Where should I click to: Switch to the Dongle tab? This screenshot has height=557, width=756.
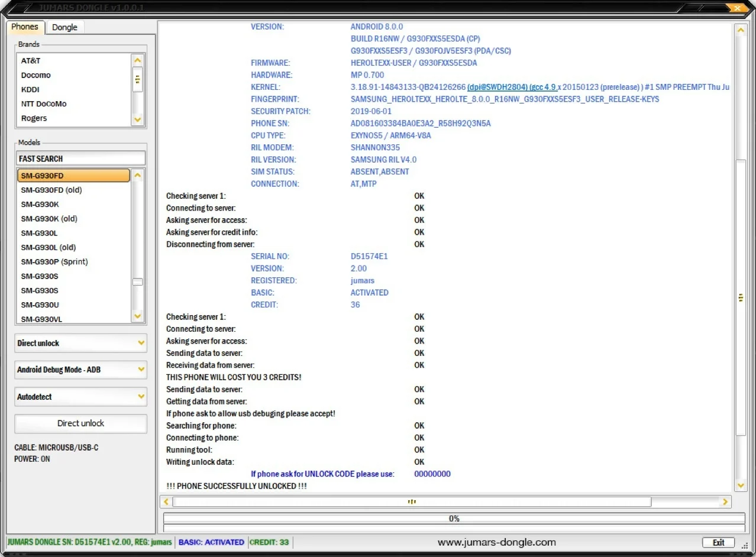click(64, 27)
